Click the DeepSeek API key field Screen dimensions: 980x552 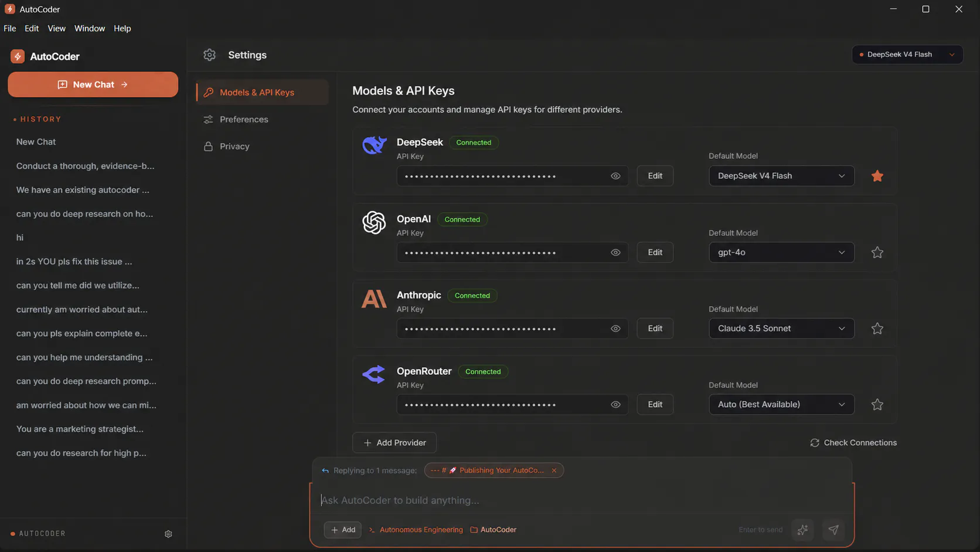[x=512, y=176]
